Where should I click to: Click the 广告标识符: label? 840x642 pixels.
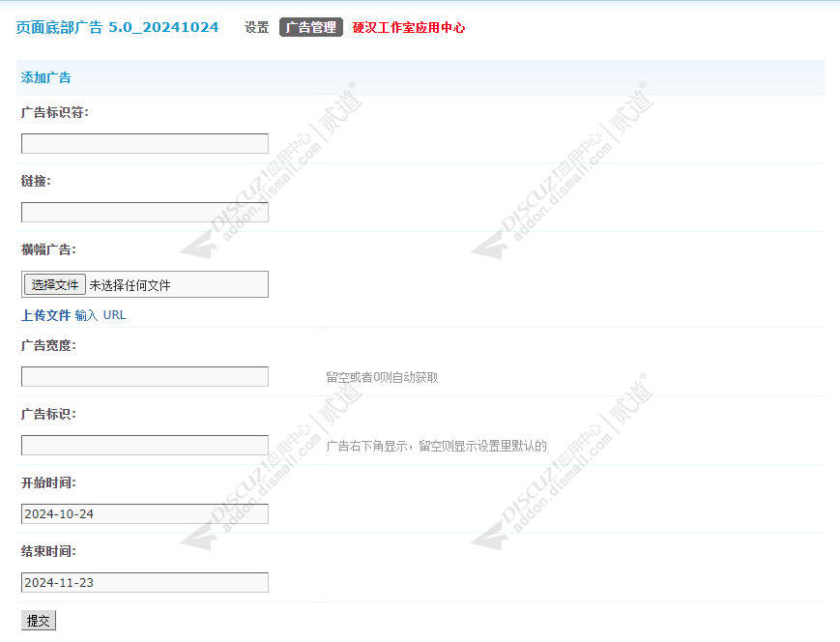pos(55,112)
